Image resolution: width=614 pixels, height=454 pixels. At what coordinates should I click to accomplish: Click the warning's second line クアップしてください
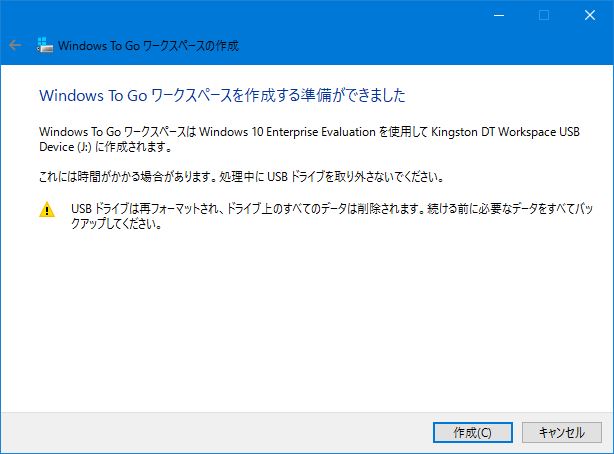(x=116, y=224)
